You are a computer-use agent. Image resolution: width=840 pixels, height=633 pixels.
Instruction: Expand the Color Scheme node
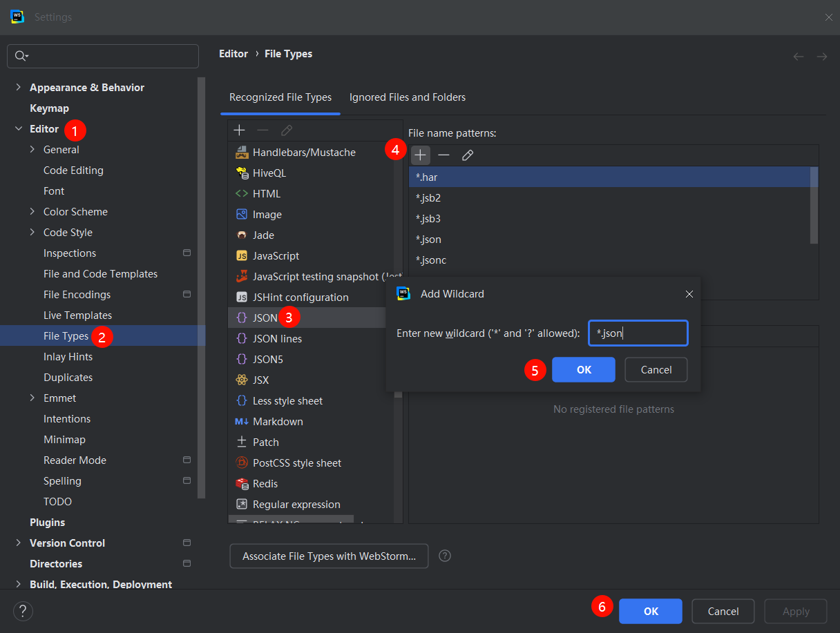[32, 212]
